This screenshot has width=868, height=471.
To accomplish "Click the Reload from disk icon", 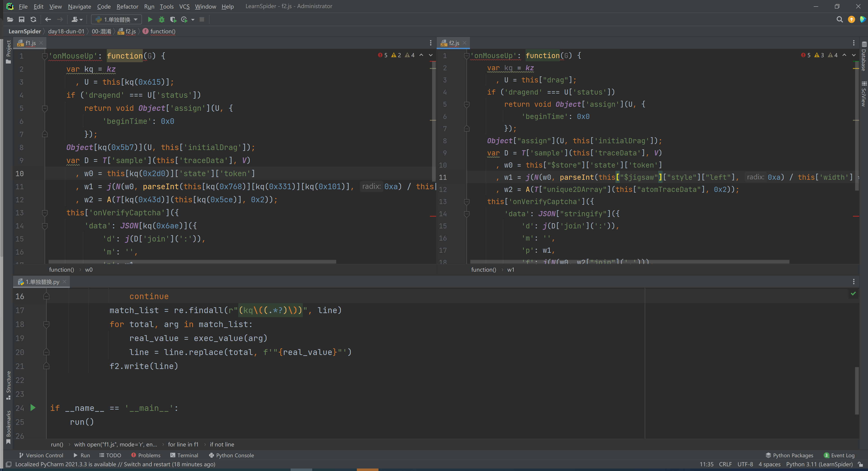I will [33, 20].
